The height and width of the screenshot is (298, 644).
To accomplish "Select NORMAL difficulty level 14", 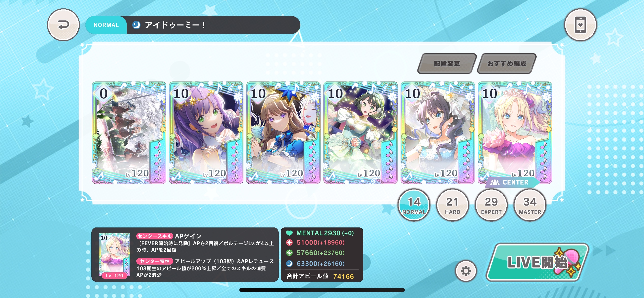I will (414, 205).
